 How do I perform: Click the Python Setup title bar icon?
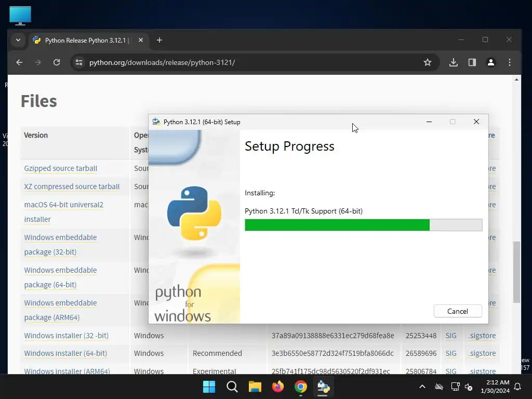[156, 122]
